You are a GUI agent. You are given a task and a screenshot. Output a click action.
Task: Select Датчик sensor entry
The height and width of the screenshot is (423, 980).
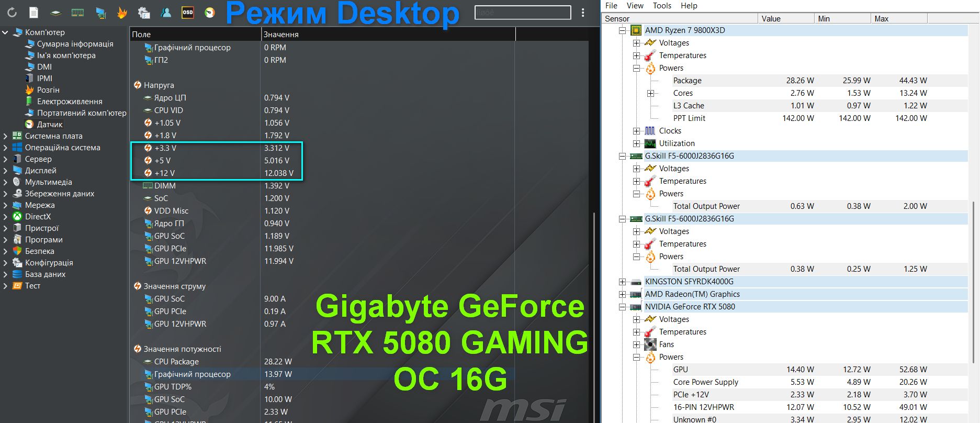[50, 125]
